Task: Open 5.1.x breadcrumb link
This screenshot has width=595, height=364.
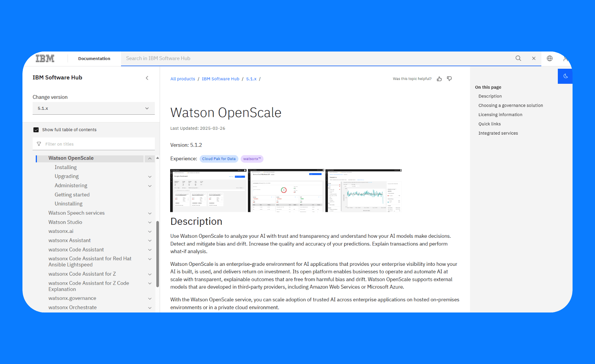Action: [x=251, y=79]
